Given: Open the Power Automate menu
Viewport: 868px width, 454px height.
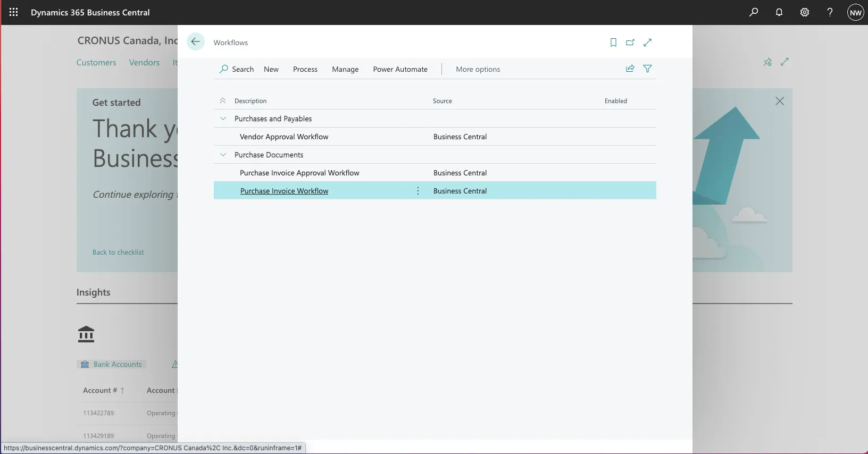Looking at the screenshot, I should pos(400,69).
